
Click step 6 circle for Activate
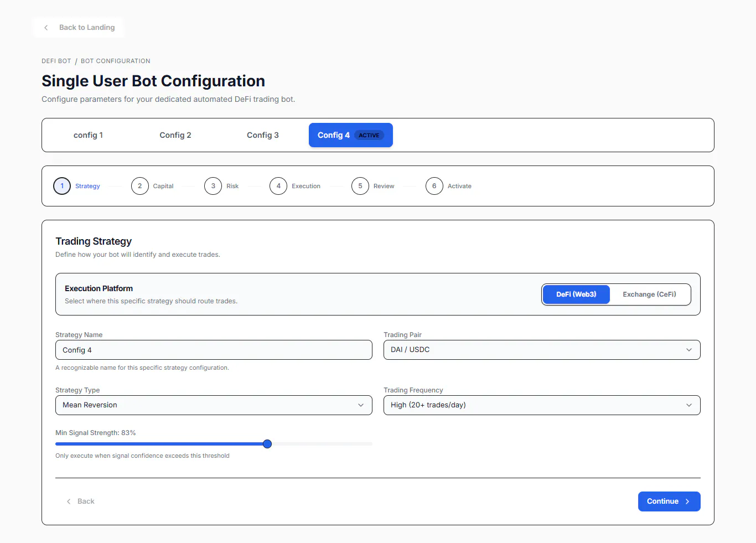434,186
